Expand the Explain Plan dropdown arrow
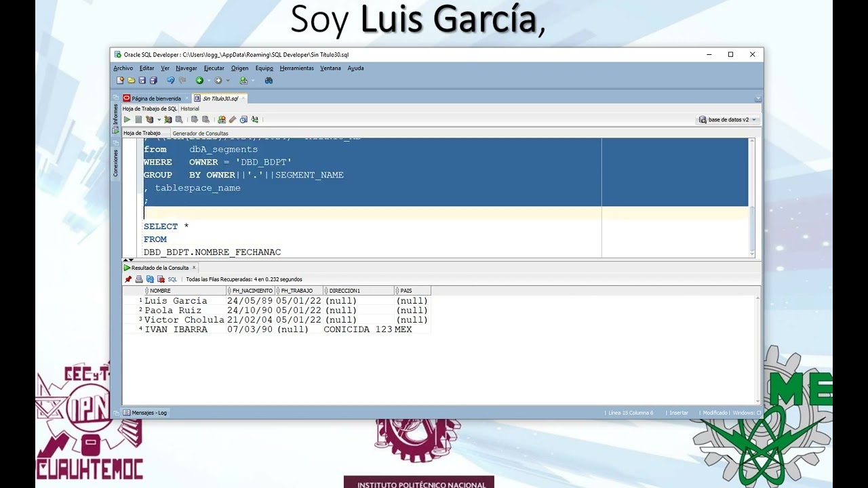 click(x=159, y=120)
